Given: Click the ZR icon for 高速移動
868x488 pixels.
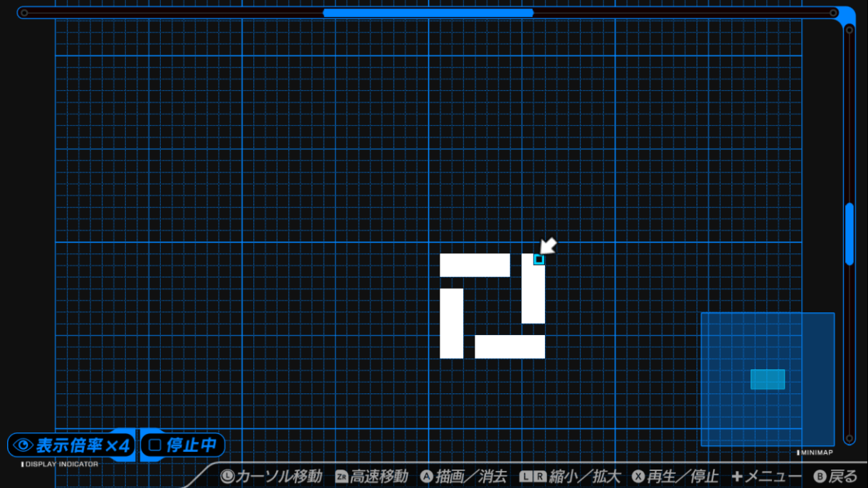Looking at the screenshot, I should [x=342, y=477].
